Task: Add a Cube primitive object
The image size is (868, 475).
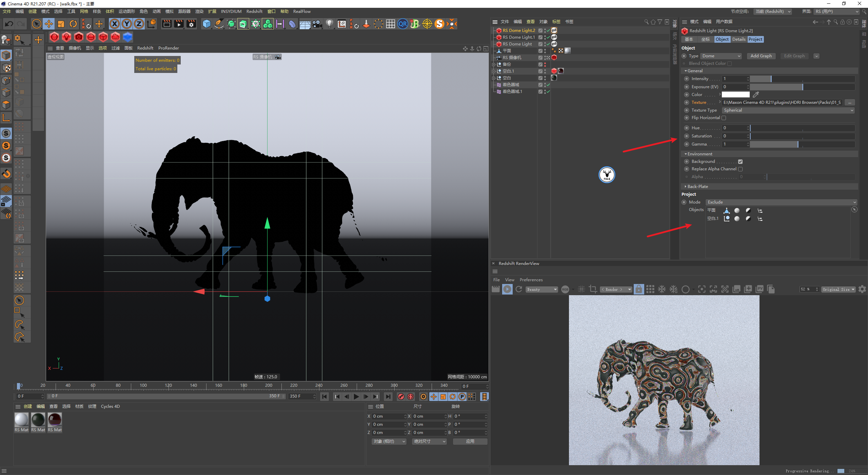Action: click(x=206, y=24)
